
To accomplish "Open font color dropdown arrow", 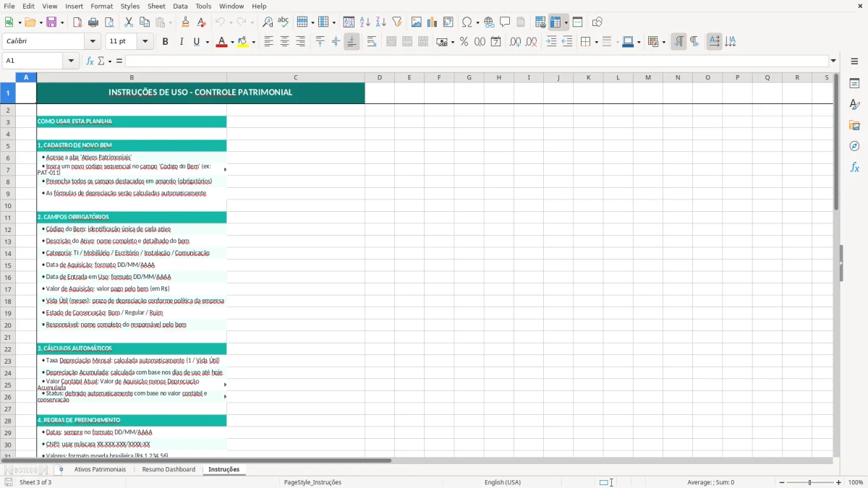I will pos(231,42).
